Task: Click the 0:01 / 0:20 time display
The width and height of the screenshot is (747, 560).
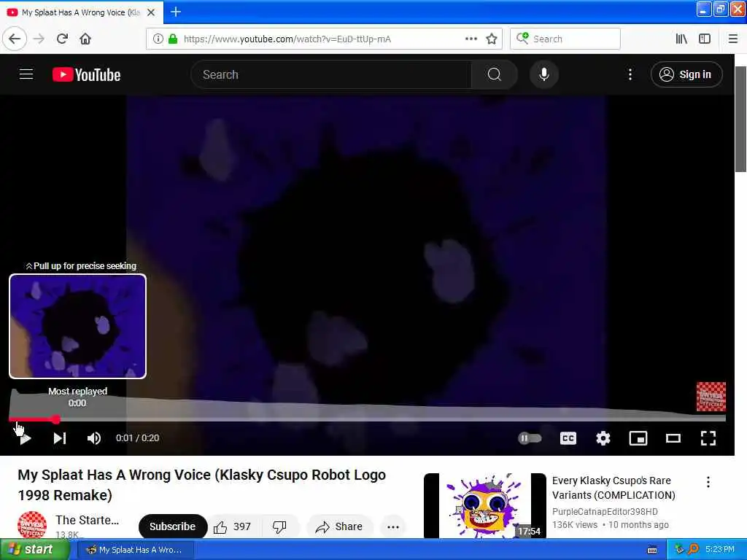Action: (x=137, y=438)
